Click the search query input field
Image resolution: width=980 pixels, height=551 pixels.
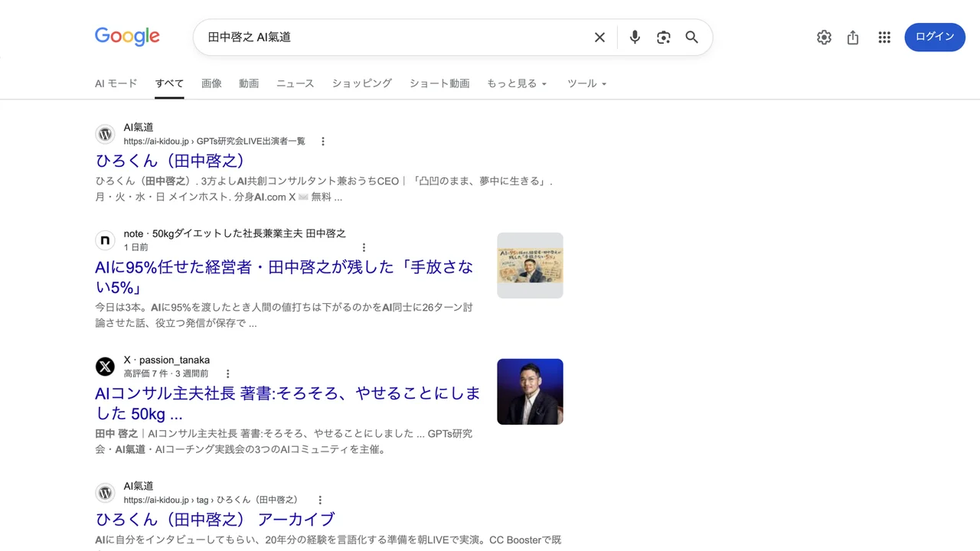tap(394, 37)
